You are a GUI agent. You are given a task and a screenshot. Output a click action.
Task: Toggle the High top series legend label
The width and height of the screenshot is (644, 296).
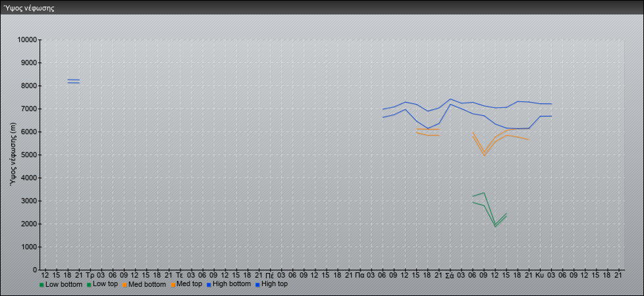275,284
